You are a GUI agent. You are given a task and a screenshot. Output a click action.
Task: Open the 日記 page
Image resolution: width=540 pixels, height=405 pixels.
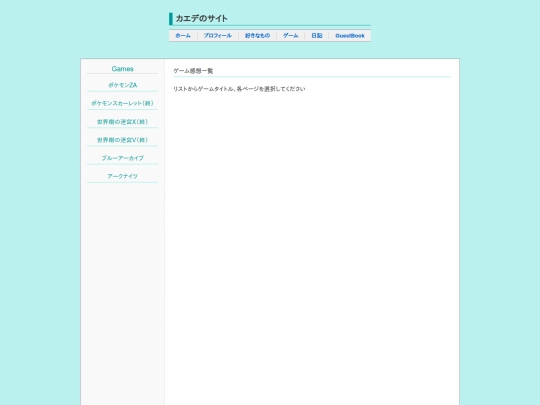pyautogui.click(x=317, y=36)
